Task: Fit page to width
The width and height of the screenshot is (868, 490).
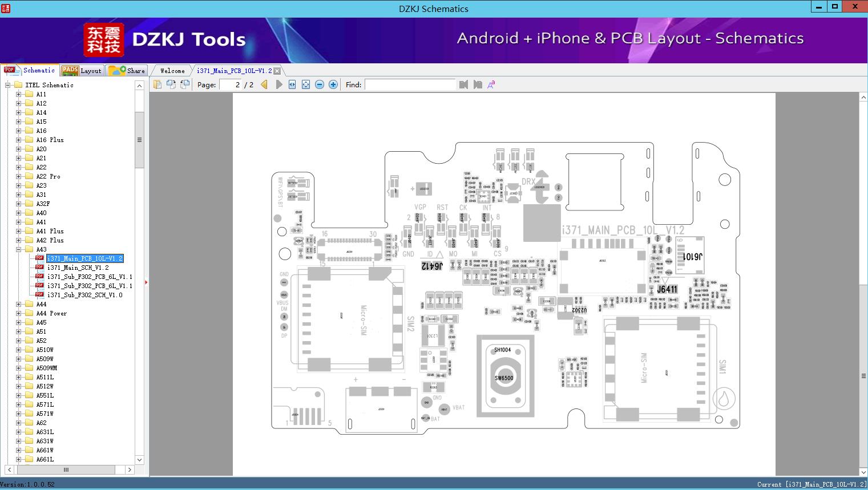Action: pos(292,84)
